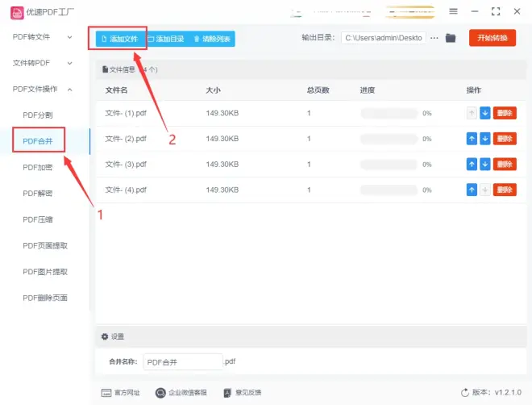Move 文件-(3).pdf up with blue arrow
The height and width of the screenshot is (405, 532).
tap(472, 165)
